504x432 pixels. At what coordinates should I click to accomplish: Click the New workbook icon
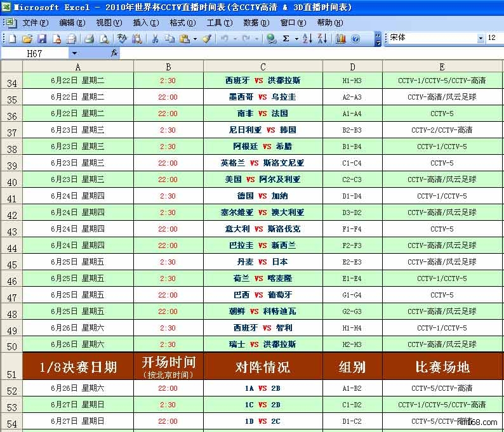(x=12, y=39)
